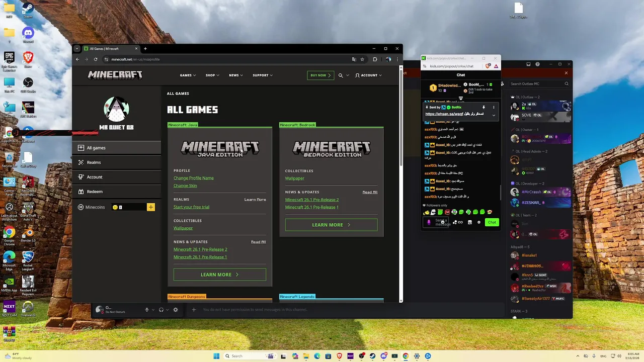This screenshot has width=644, height=362.
Task: Open Steam from the taskbar
Action: tap(372, 356)
